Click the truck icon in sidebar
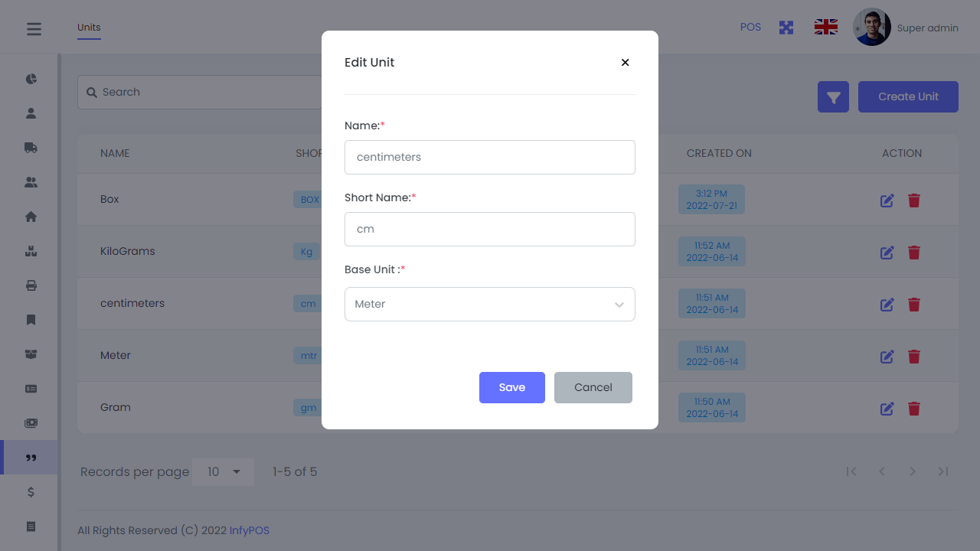The image size is (980, 551). tap(31, 148)
